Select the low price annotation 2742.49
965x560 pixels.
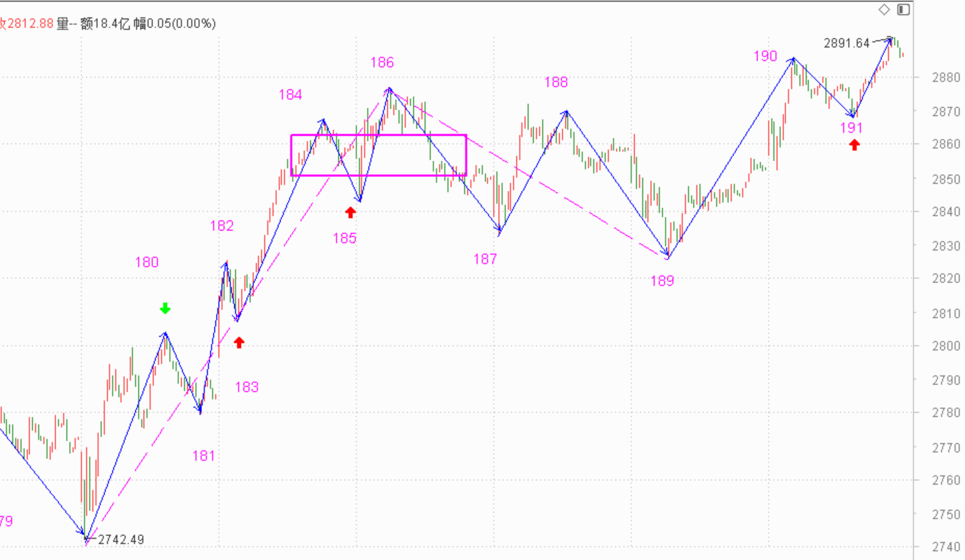point(121,539)
